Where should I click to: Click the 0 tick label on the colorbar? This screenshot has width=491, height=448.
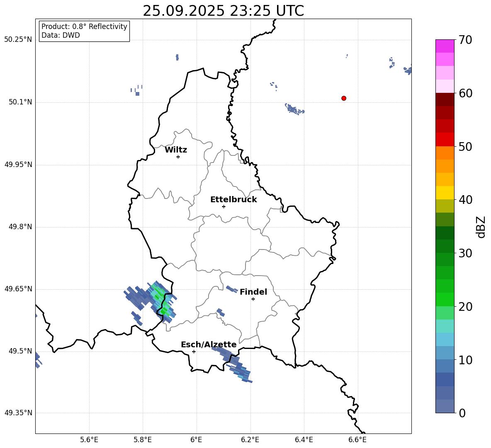tap(462, 413)
